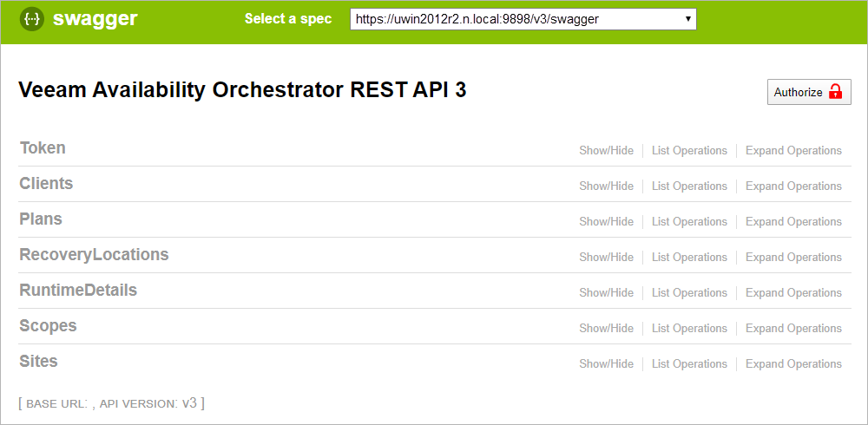List Operations for RuntimeDetails
This screenshot has width=868, height=425.
690,293
